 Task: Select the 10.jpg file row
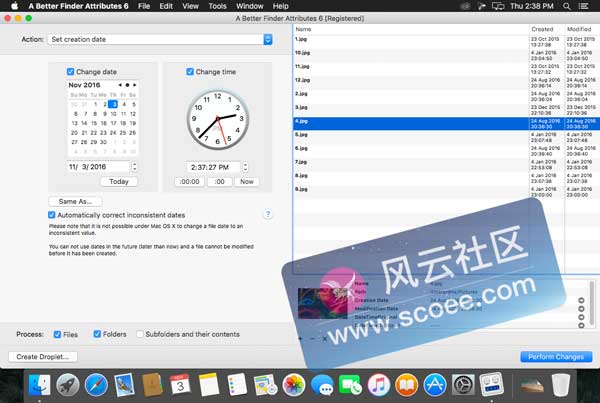[x=446, y=55]
